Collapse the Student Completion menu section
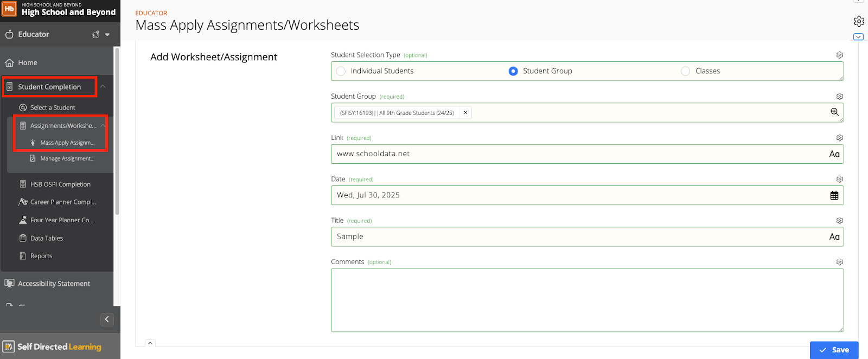This screenshot has height=359, width=868. click(103, 87)
